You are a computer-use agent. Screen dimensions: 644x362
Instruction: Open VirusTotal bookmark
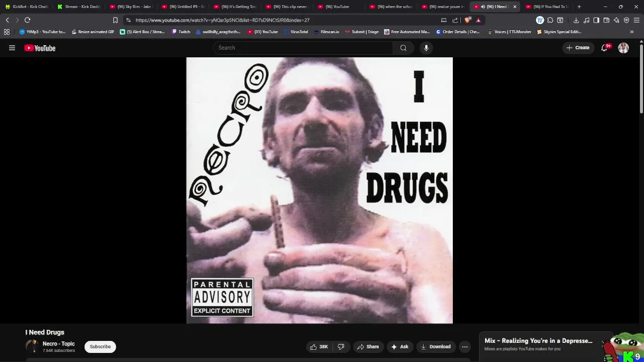coord(296,32)
